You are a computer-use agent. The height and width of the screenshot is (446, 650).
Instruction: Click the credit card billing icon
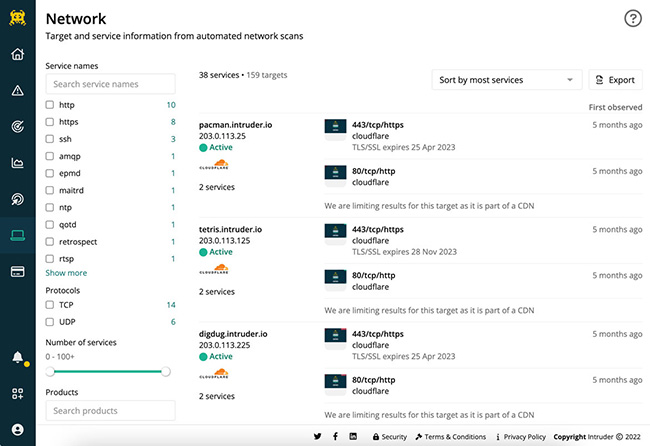(x=17, y=271)
